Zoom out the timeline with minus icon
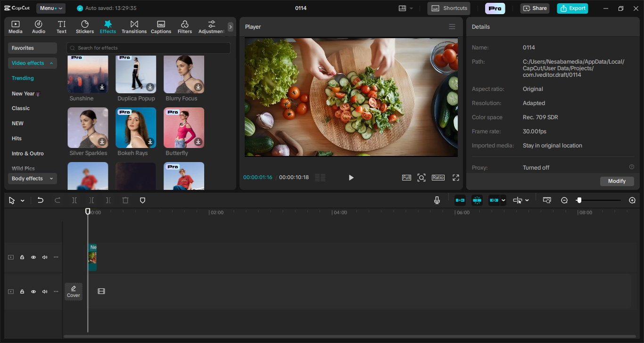Screen dimensions: 644x343 click(x=564, y=200)
